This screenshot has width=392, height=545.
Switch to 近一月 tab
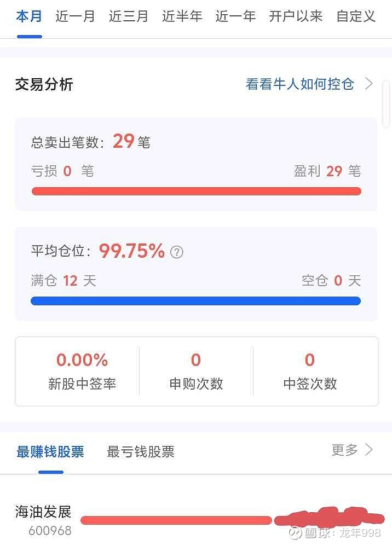click(75, 16)
